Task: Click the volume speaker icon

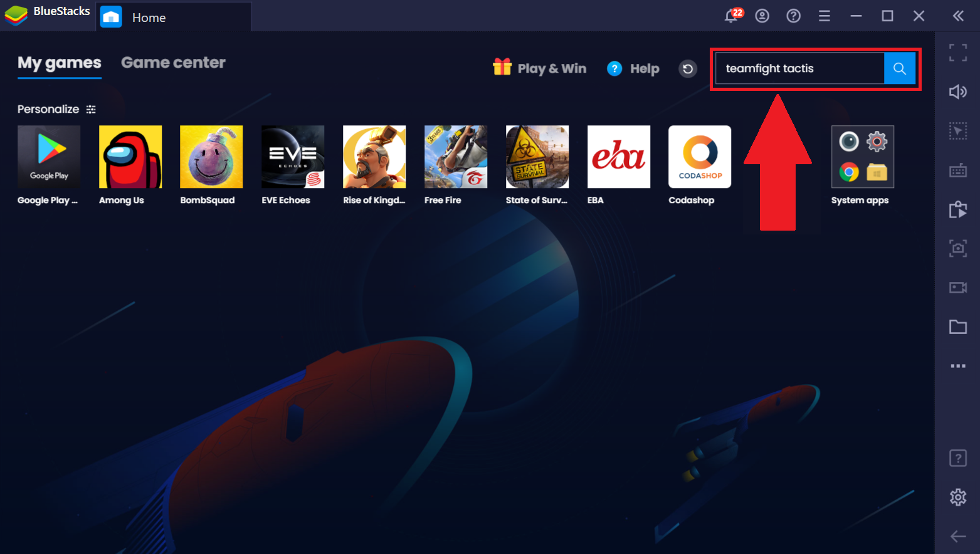Action: 958,92
